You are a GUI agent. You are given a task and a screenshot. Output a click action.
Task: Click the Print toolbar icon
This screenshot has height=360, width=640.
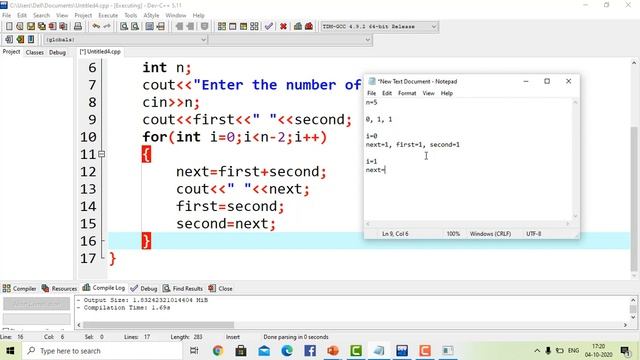[78, 27]
